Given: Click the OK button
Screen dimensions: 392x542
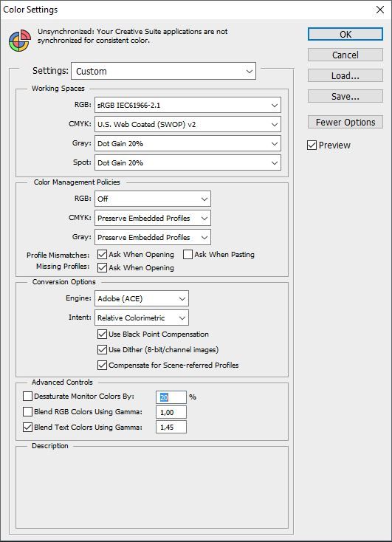Looking at the screenshot, I should point(345,34).
